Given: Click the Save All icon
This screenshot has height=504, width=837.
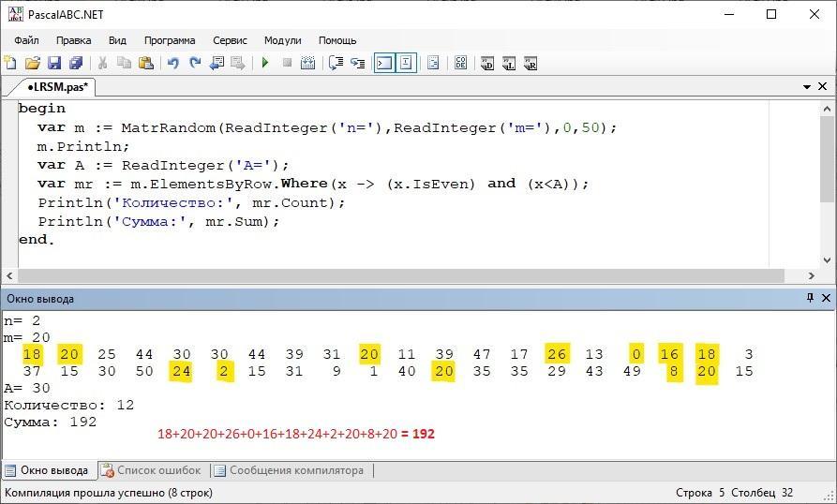Looking at the screenshot, I should [x=75, y=63].
